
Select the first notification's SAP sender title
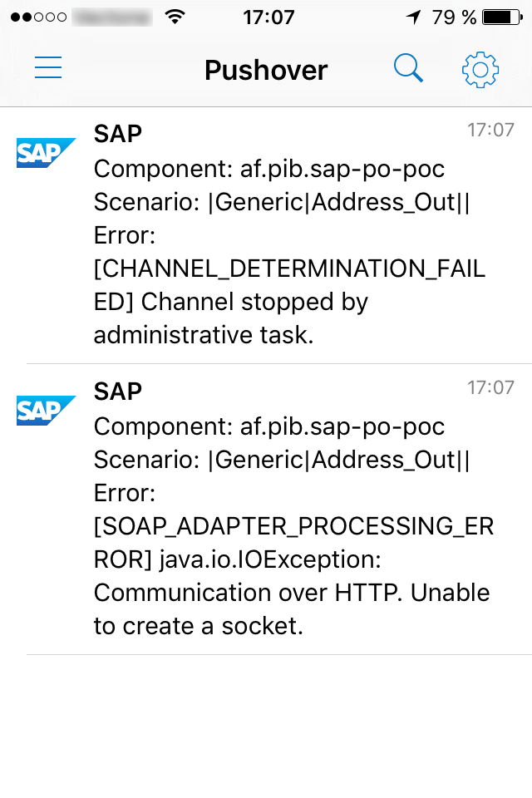[118, 133]
